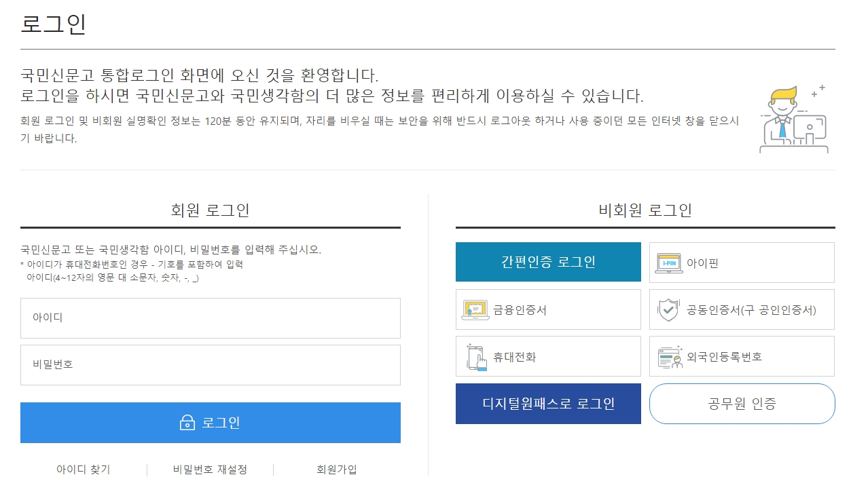This screenshot has height=496, width=868.
Task: Select 디지털원패스로 로그인
Action: (547, 403)
